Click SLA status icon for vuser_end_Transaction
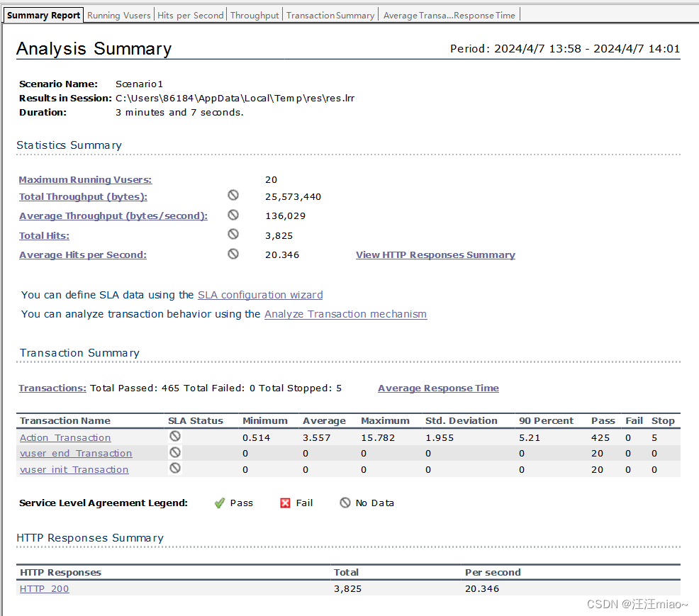 click(x=175, y=452)
